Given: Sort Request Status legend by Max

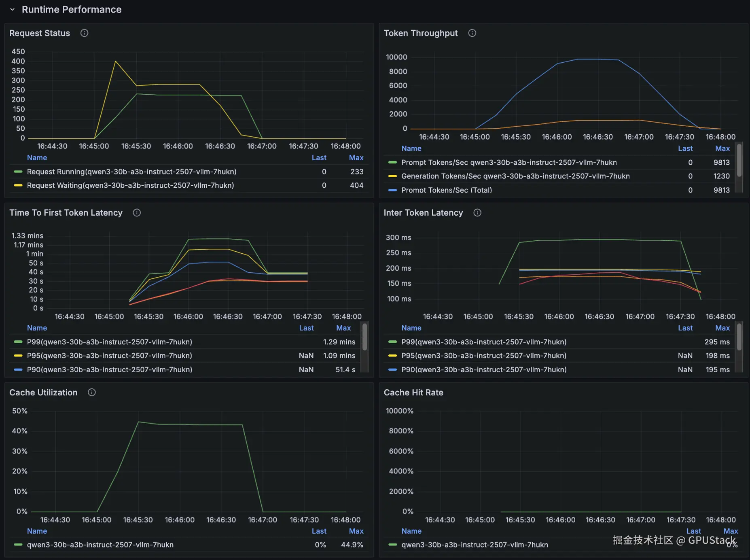Looking at the screenshot, I should pyautogui.click(x=356, y=158).
